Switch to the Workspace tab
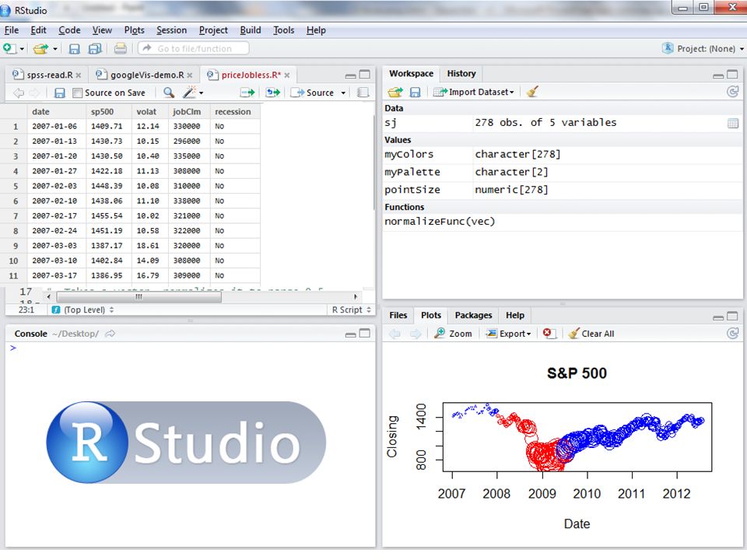This screenshot has width=747, height=560. (x=411, y=73)
